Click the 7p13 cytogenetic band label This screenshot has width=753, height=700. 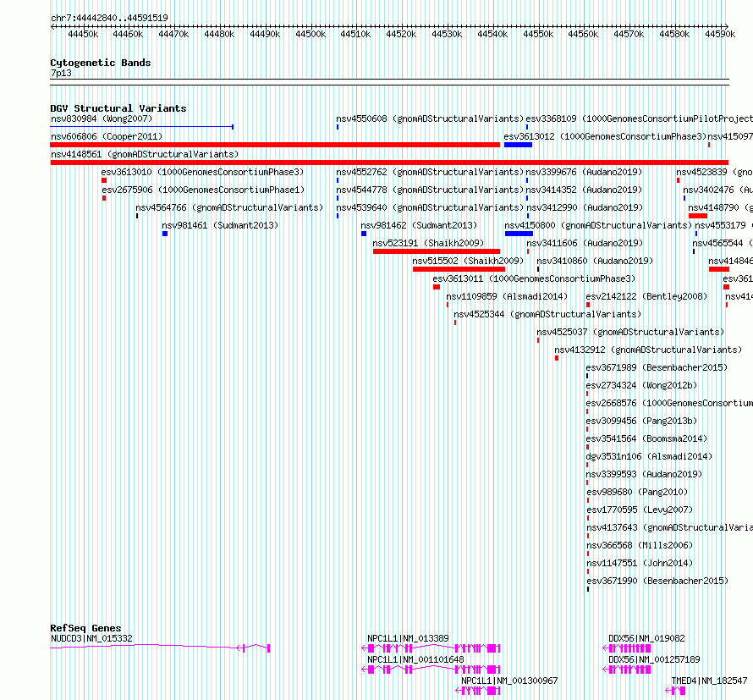61,74
